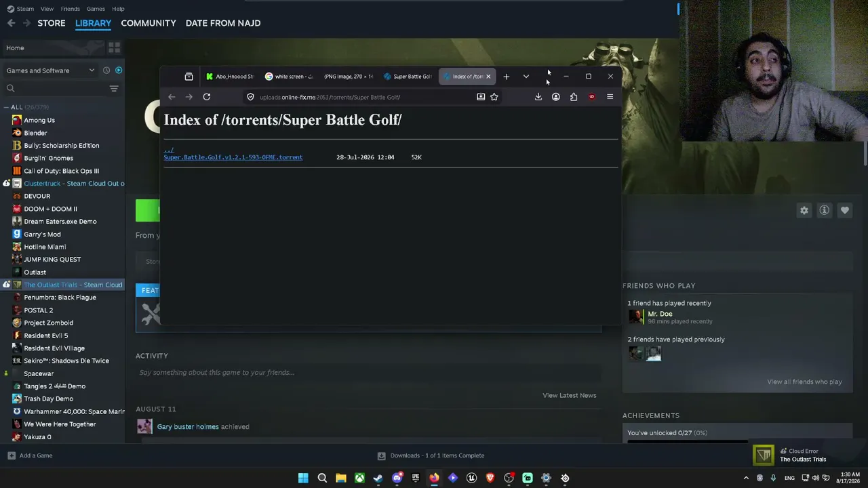Open the site security shield icon

(x=250, y=97)
